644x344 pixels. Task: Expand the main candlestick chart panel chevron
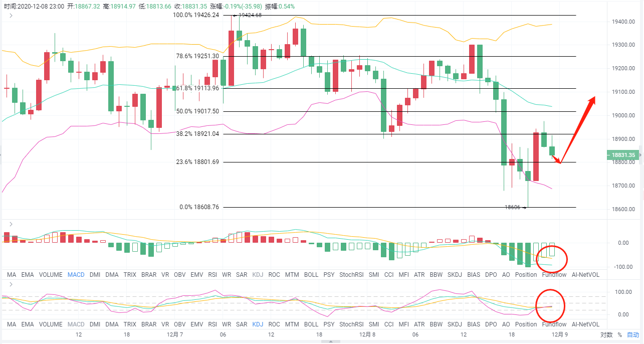[12, 16]
